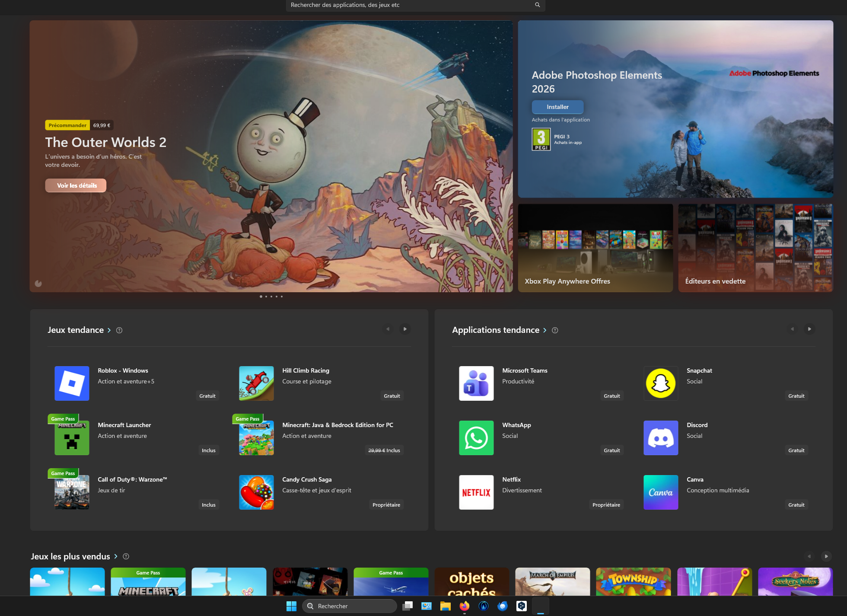The image size is (847, 616).
Task: Click the PEGI 3 rating badge
Action: 541,139
